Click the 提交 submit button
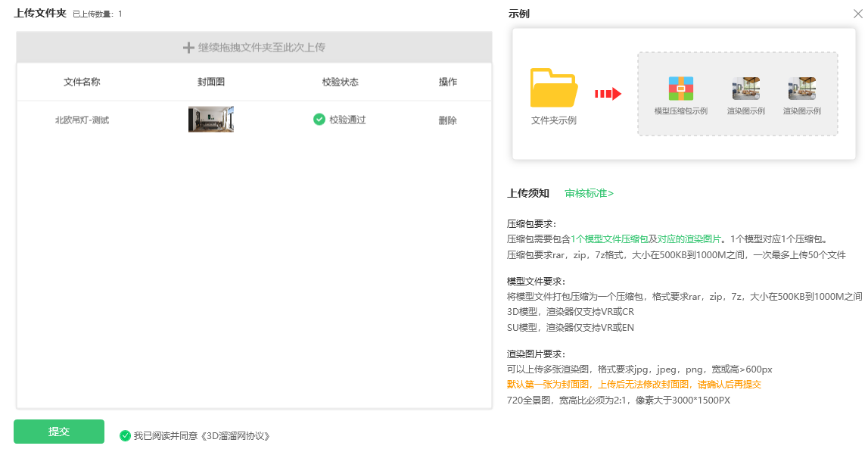This screenshot has height=452, width=868. (x=58, y=431)
